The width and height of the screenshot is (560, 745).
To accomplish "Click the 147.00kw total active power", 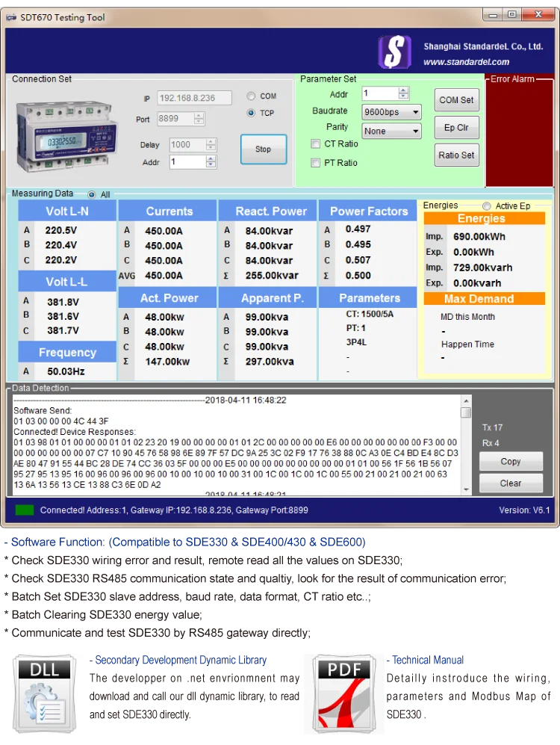I will (x=167, y=362).
